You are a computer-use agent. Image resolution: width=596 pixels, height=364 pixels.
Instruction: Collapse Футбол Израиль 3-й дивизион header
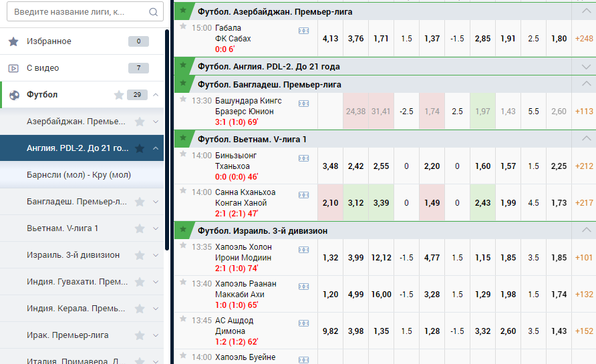pyautogui.click(x=586, y=230)
